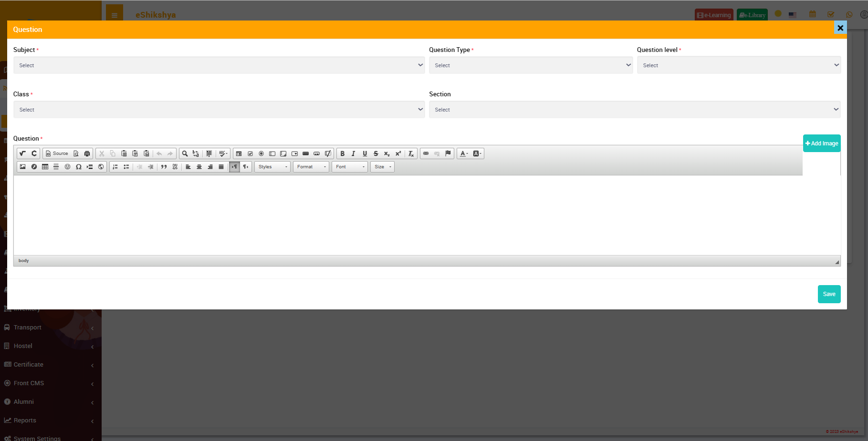The width and height of the screenshot is (868, 441).
Task: Insert a table using the table icon
Action: point(45,167)
